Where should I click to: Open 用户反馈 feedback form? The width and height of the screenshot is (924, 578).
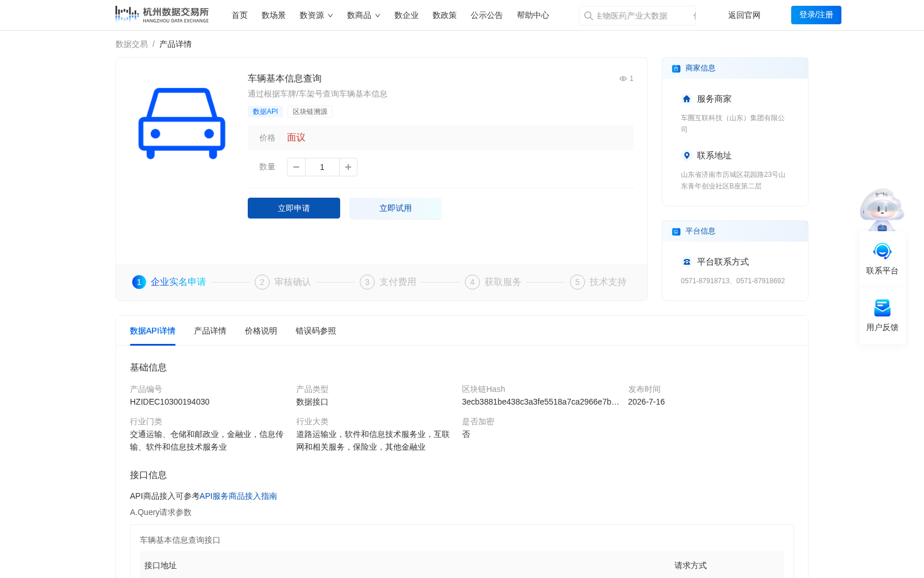point(882,316)
